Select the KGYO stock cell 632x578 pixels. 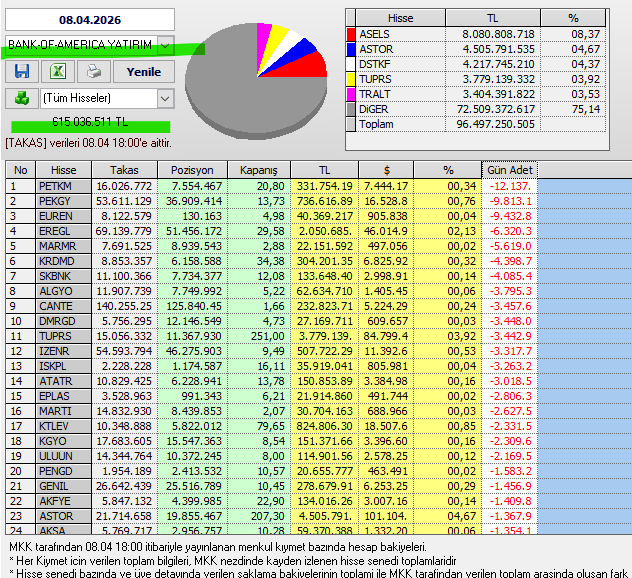point(64,441)
